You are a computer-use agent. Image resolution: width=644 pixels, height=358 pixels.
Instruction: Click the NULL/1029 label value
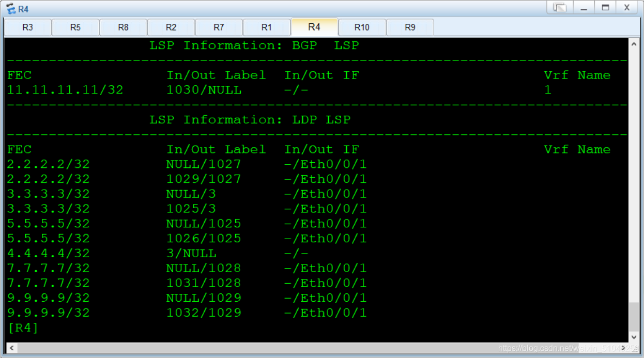204,298
